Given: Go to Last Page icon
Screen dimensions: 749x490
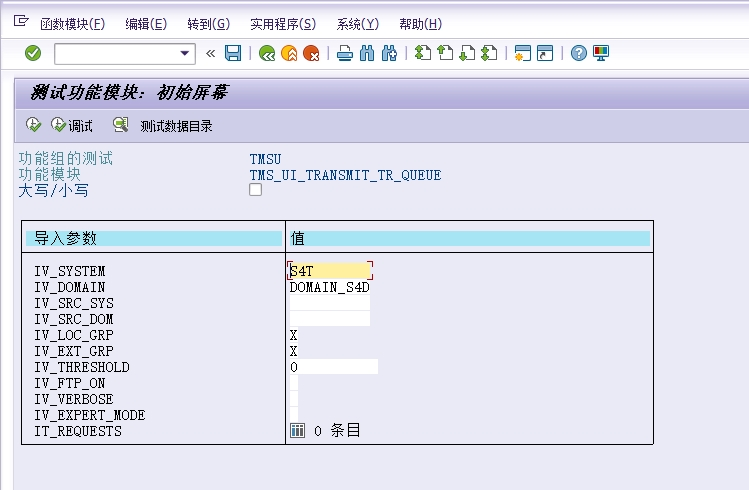Looking at the screenshot, I should pyautogui.click(x=489, y=53).
